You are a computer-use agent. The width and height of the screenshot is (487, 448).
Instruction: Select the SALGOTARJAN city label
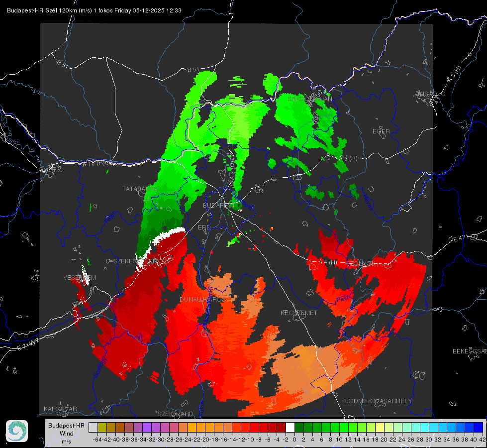[309, 99]
